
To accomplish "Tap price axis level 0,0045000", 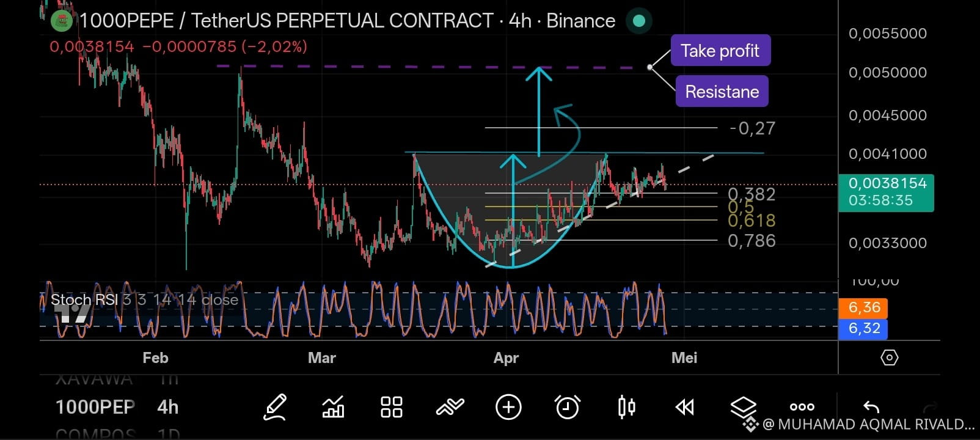I will (888, 116).
